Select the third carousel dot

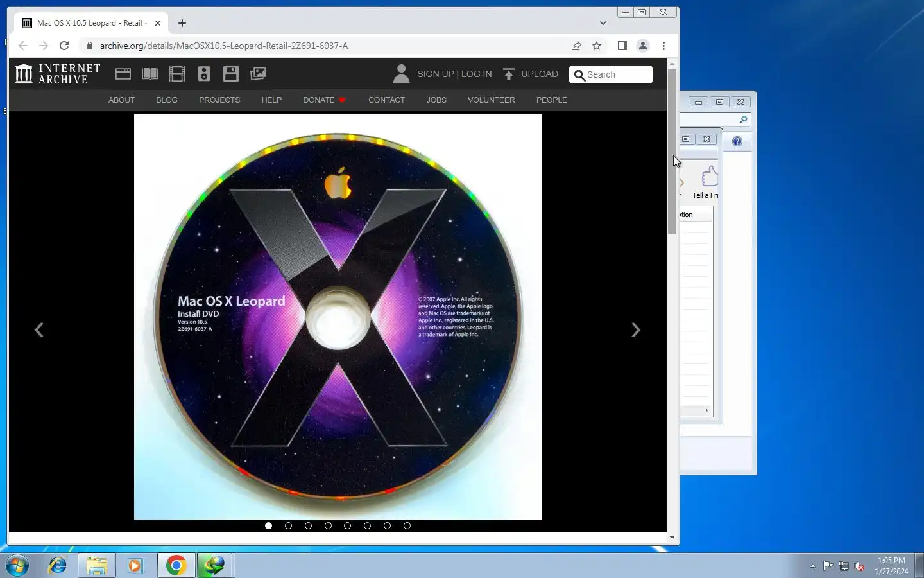click(308, 525)
